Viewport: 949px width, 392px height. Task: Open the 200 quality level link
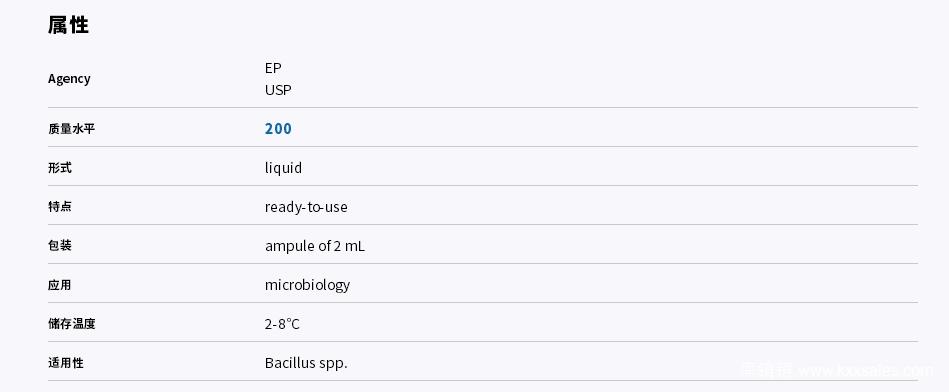click(278, 128)
